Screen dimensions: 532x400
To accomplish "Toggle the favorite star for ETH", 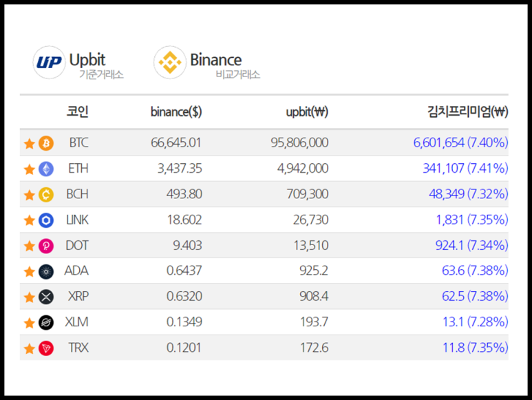I will click(x=30, y=169).
